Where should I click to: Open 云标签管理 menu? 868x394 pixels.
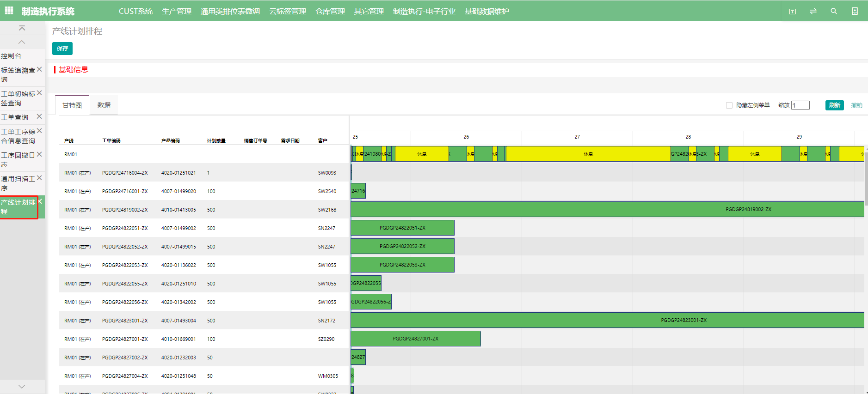click(288, 11)
